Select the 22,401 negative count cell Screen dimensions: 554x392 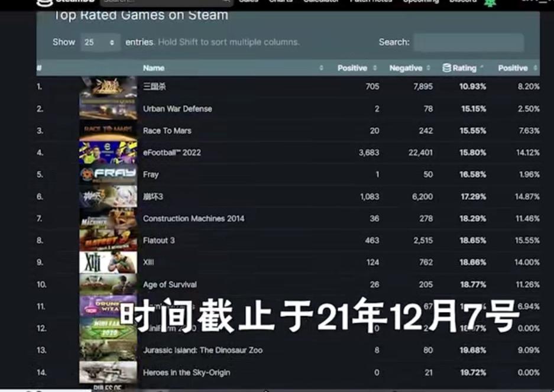[420, 153]
